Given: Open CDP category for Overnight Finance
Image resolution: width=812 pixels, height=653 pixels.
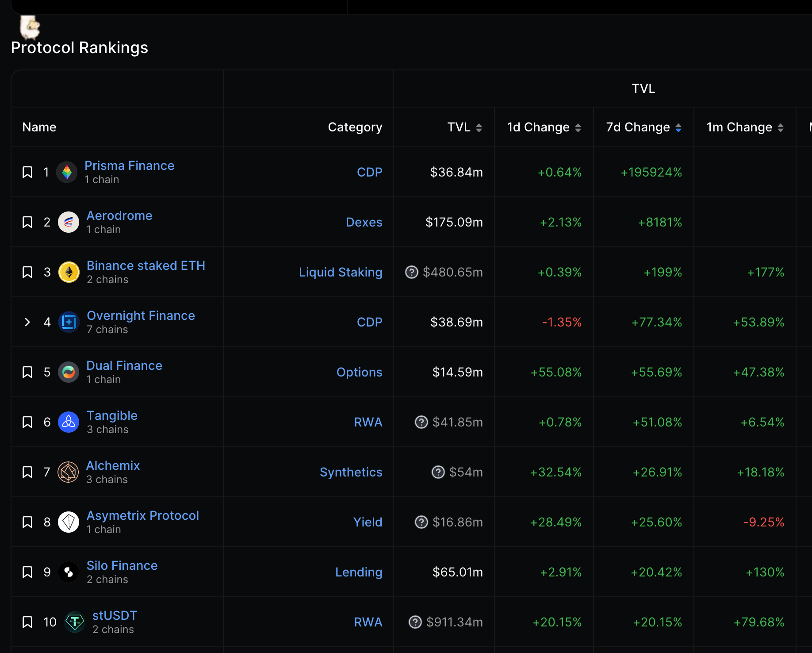Looking at the screenshot, I should [x=369, y=322].
